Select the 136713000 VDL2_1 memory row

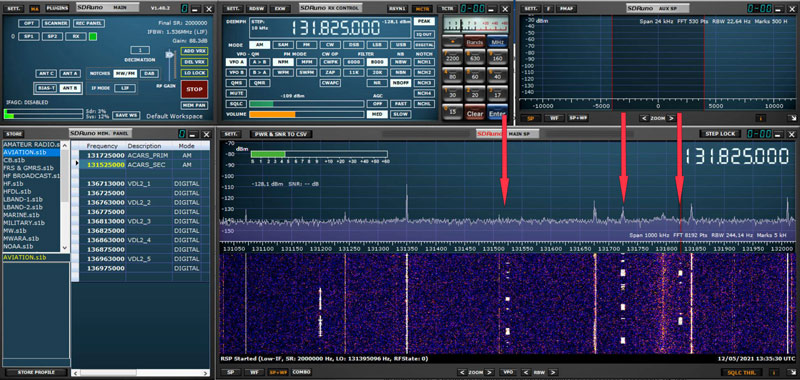coord(140,183)
